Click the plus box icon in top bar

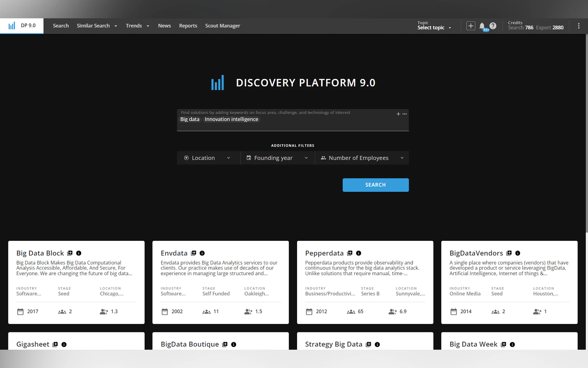click(471, 26)
